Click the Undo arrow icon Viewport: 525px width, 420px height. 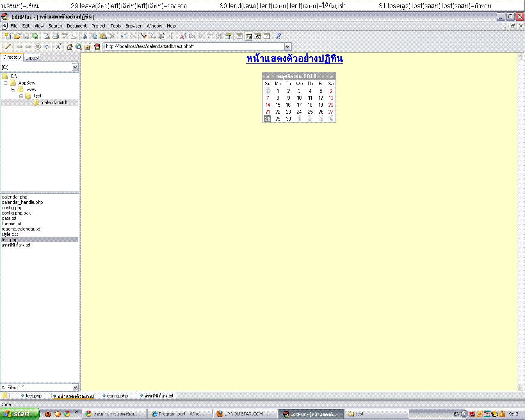pyautogui.click(x=124, y=36)
